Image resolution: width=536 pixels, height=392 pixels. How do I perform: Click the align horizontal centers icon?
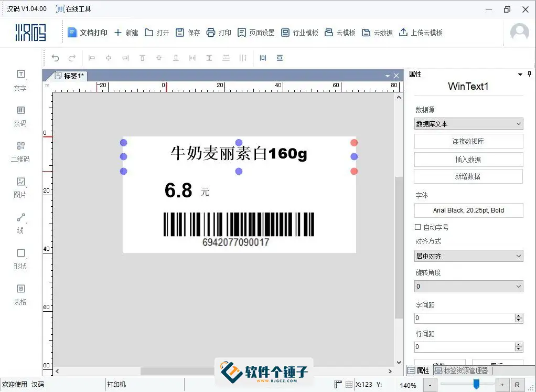pos(109,58)
